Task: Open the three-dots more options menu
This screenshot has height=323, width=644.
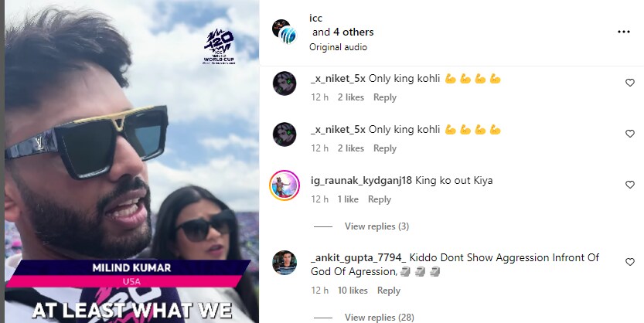Action: click(623, 32)
